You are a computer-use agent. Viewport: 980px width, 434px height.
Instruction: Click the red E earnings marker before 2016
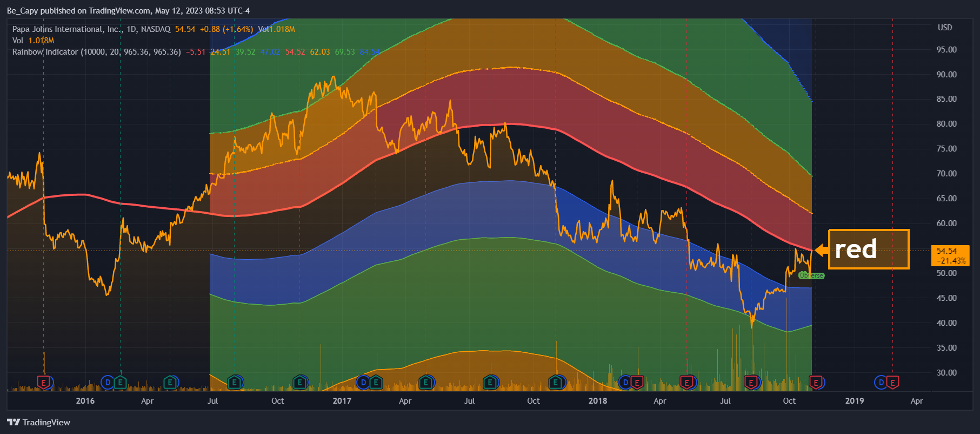pos(43,383)
